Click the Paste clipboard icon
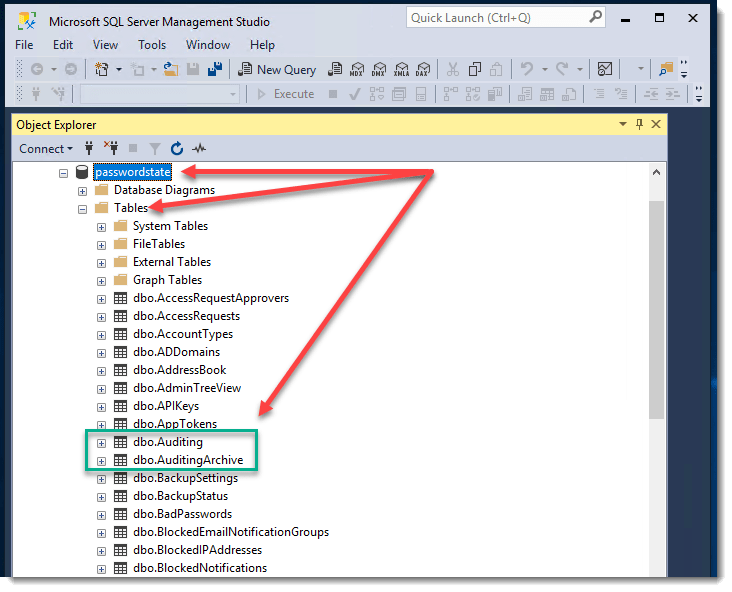 [496, 70]
